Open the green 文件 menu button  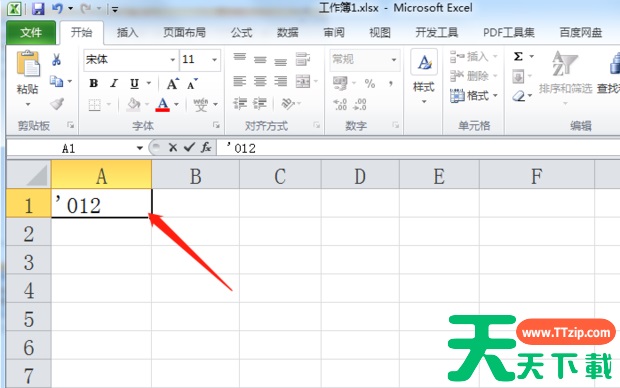31,32
